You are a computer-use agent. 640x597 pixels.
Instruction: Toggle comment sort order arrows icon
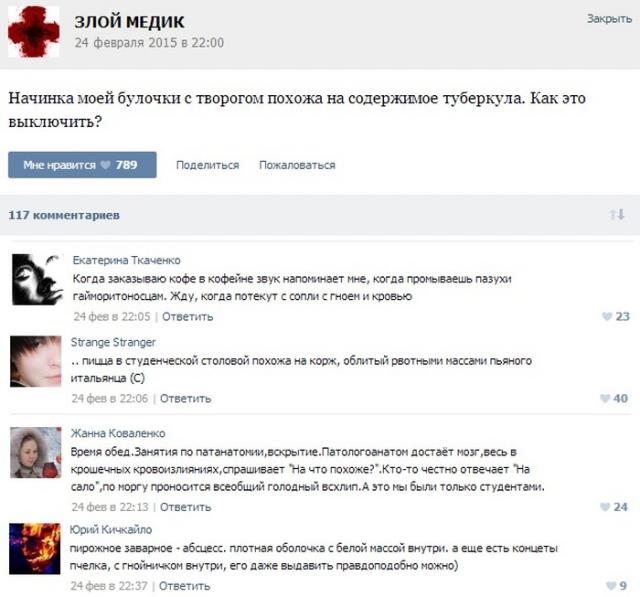coord(617,214)
